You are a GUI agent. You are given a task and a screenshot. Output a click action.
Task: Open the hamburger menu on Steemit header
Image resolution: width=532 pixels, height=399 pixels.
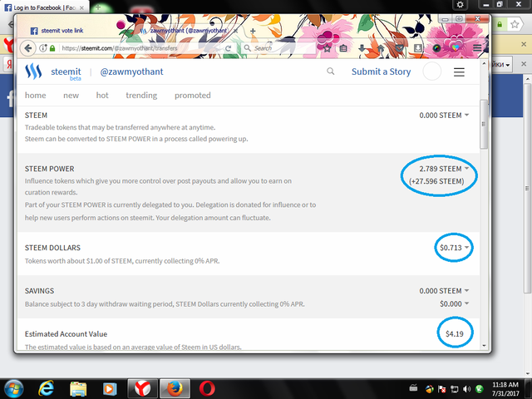[459, 72]
